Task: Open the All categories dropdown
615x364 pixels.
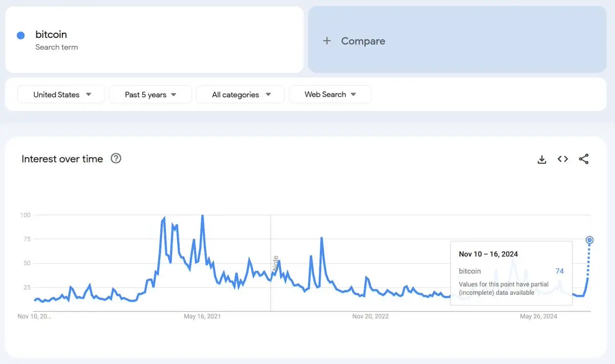Action: coord(240,95)
